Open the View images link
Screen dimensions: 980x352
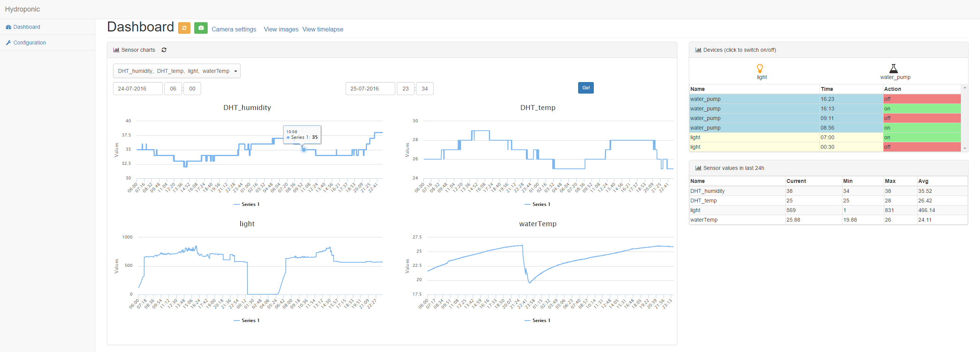click(x=281, y=29)
